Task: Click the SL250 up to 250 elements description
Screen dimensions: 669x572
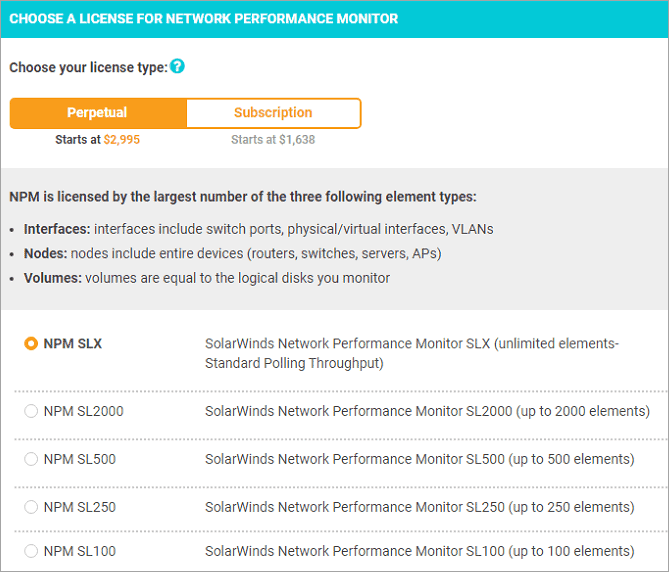Action: click(419, 507)
